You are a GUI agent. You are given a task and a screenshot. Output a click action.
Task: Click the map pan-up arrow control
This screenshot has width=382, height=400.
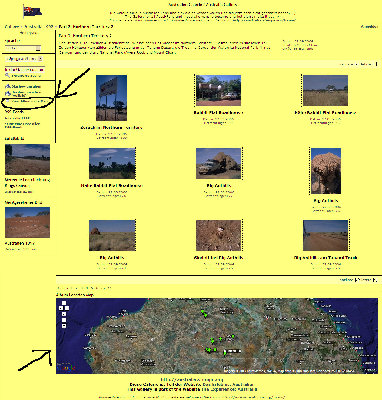click(64, 303)
